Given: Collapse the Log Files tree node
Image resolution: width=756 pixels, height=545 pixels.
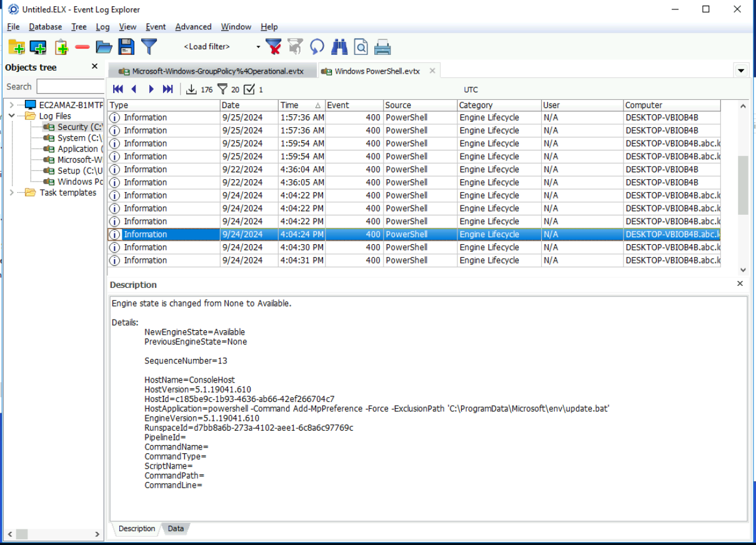Looking at the screenshot, I should (11, 116).
